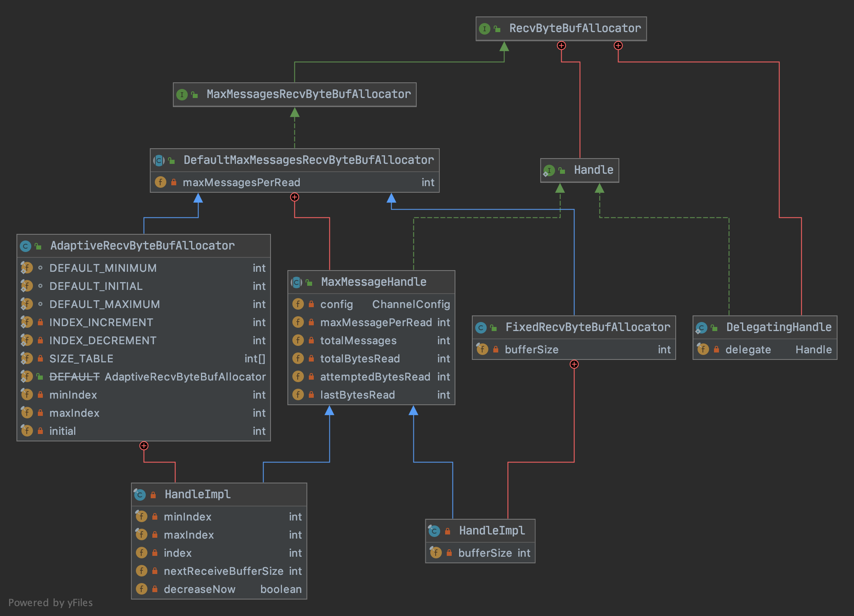This screenshot has width=854, height=616.
Task: Click inner-class plus marker under AdaptiveRecvByteBufAllocator
Action: (144, 446)
